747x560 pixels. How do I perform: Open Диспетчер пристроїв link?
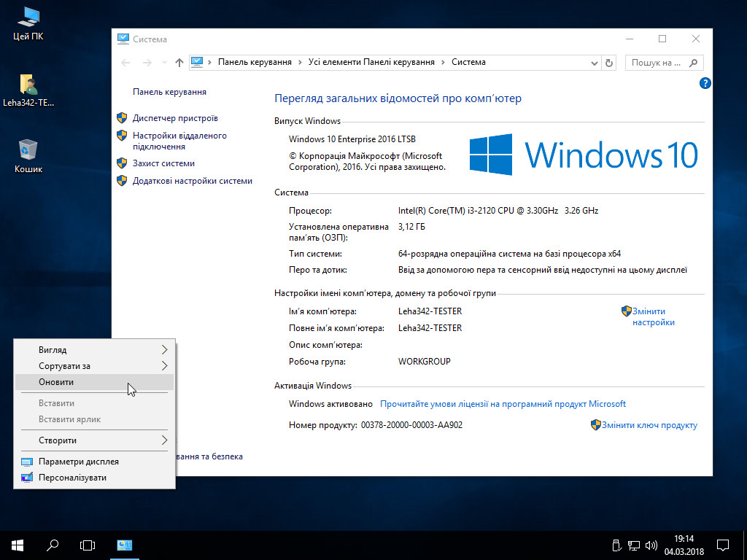(x=175, y=118)
